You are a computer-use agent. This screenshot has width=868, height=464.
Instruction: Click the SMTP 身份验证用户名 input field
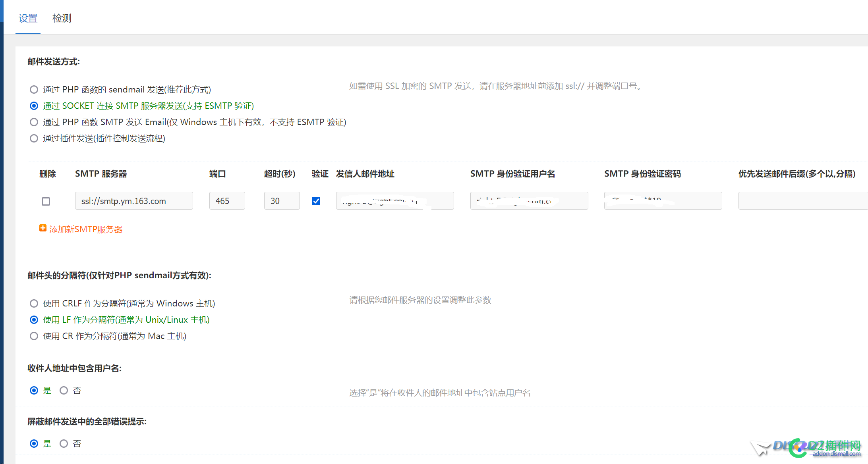(529, 201)
